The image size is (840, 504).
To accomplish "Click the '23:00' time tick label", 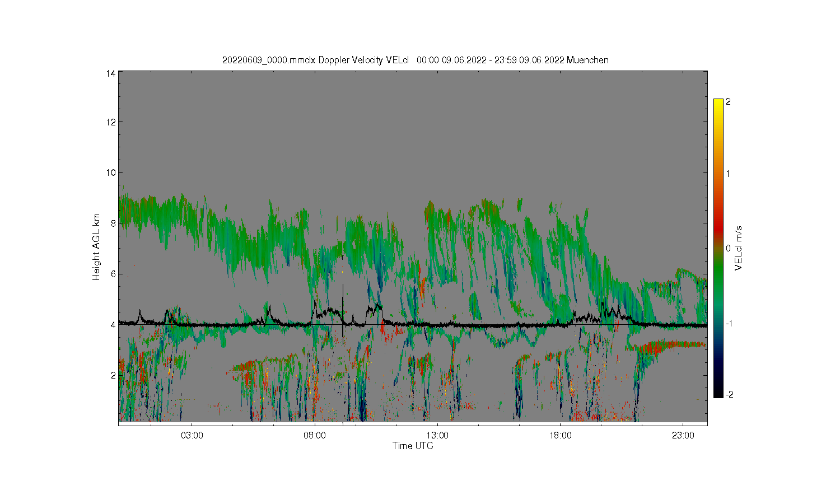I will click(683, 436).
